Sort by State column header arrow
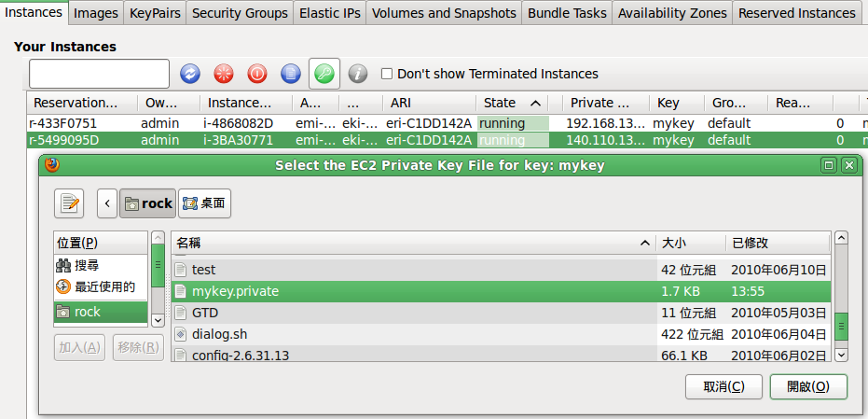 535,103
